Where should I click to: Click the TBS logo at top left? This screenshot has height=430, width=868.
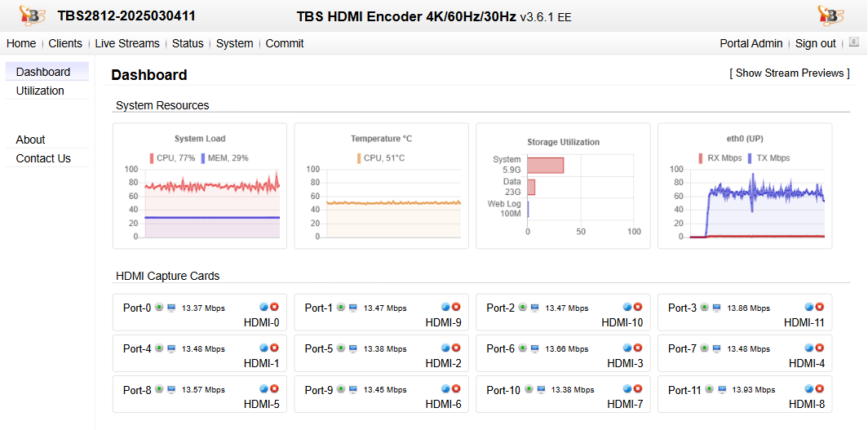pos(32,16)
